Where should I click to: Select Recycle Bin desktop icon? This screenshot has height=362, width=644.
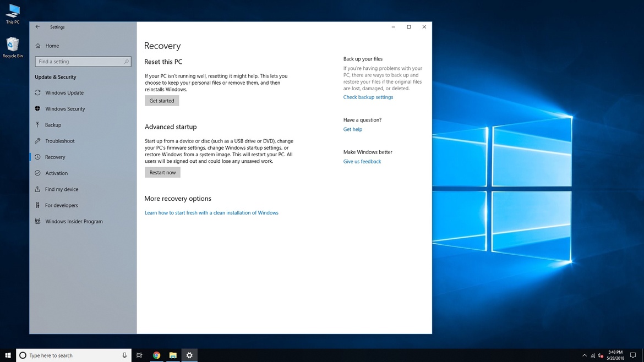pos(13,47)
